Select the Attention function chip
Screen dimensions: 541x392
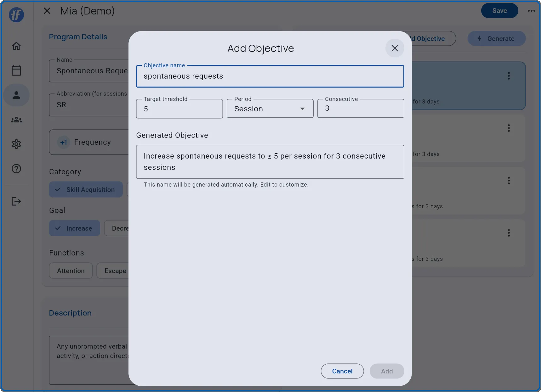coord(71,271)
